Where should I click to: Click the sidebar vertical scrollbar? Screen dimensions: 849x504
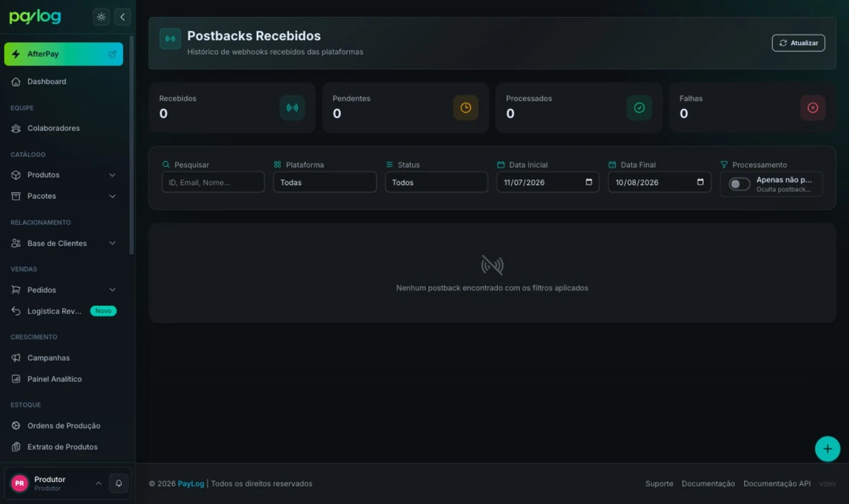click(132, 146)
